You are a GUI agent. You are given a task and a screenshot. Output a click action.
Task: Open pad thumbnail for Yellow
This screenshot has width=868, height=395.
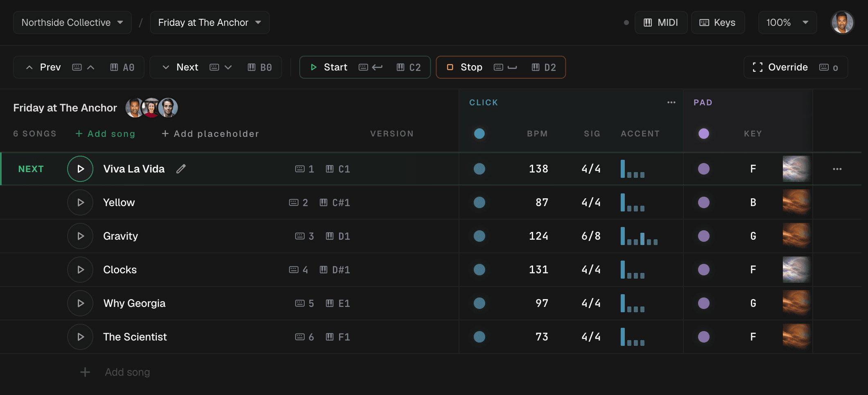[796, 202]
